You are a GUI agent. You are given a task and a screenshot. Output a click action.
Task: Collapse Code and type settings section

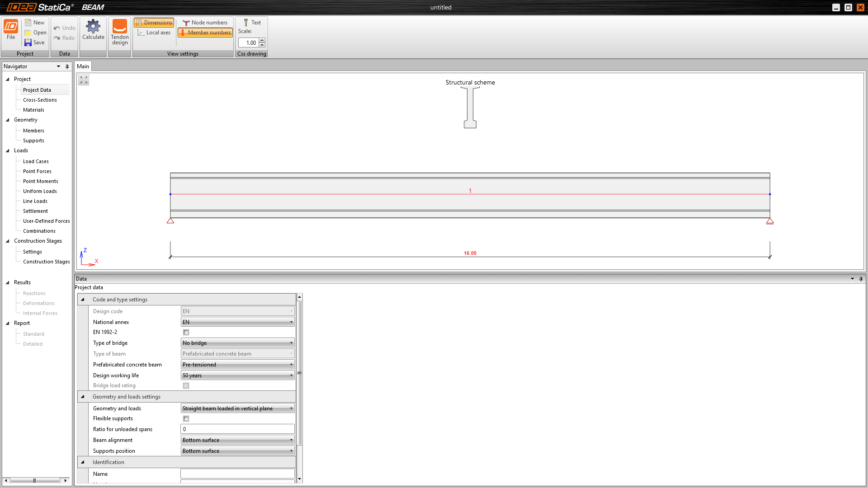[x=83, y=300]
